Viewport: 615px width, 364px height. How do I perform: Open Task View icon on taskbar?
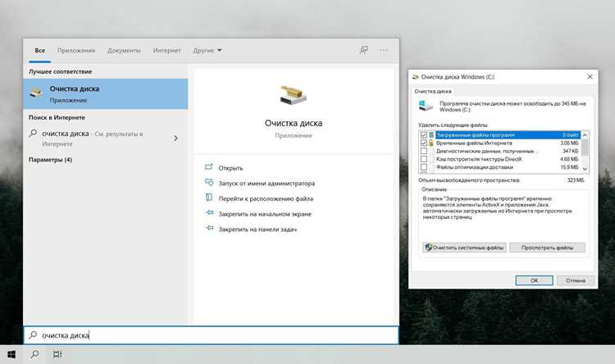tap(57, 355)
